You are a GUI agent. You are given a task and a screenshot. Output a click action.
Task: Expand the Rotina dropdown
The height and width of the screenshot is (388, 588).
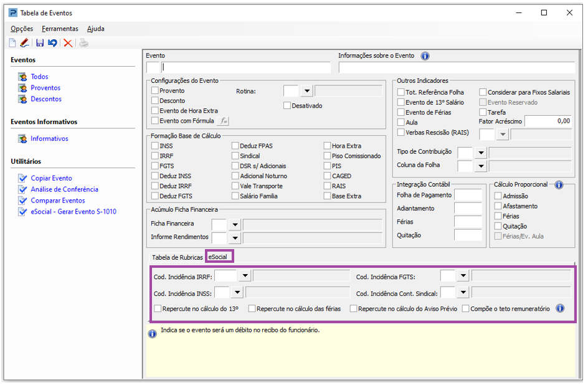coord(306,91)
